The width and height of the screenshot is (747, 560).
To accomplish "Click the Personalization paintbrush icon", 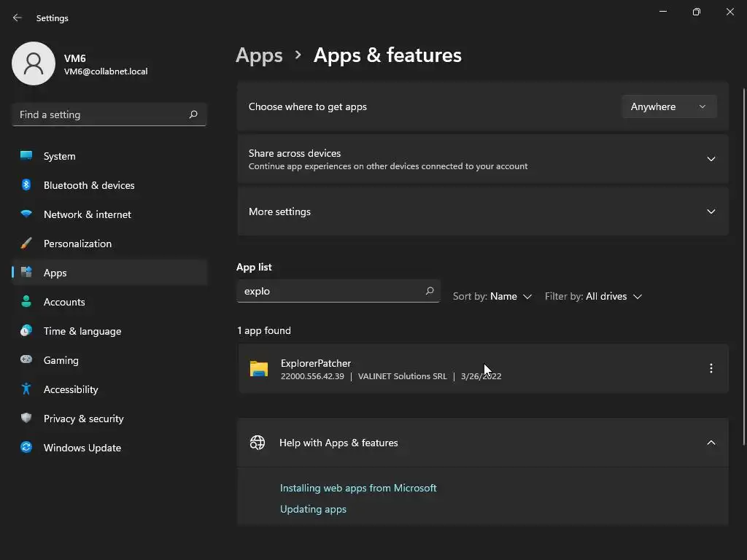I will (x=26, y=244).
